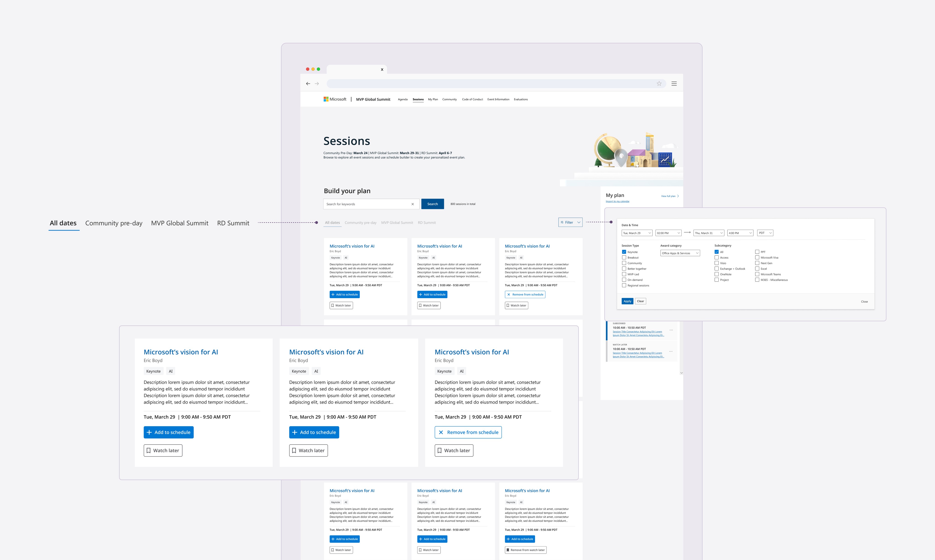Enable the Microsoft Teams subcategory checkbox
This screenshot has height=560, width=935.
(x=757, y=274)
